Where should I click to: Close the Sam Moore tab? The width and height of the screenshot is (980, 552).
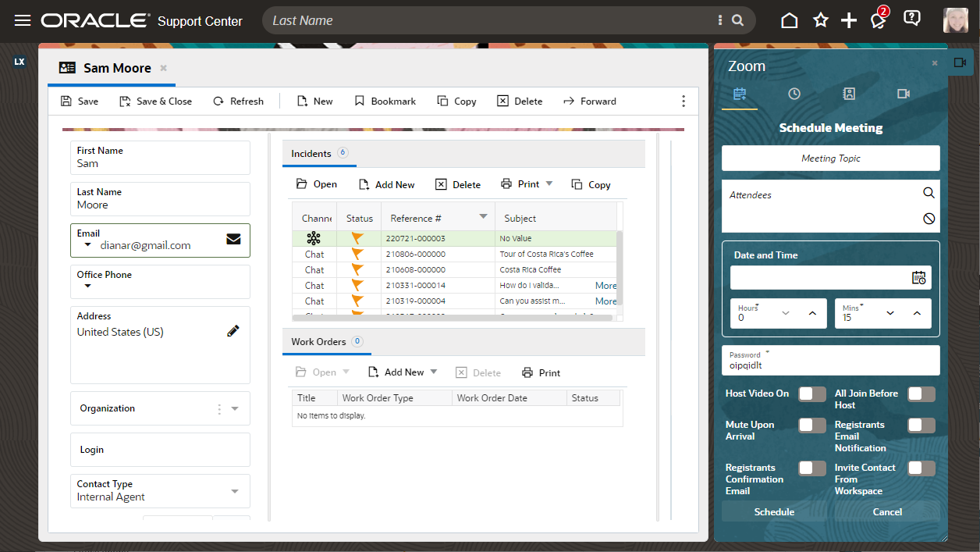pyautogui.click(x=163, y=68)
